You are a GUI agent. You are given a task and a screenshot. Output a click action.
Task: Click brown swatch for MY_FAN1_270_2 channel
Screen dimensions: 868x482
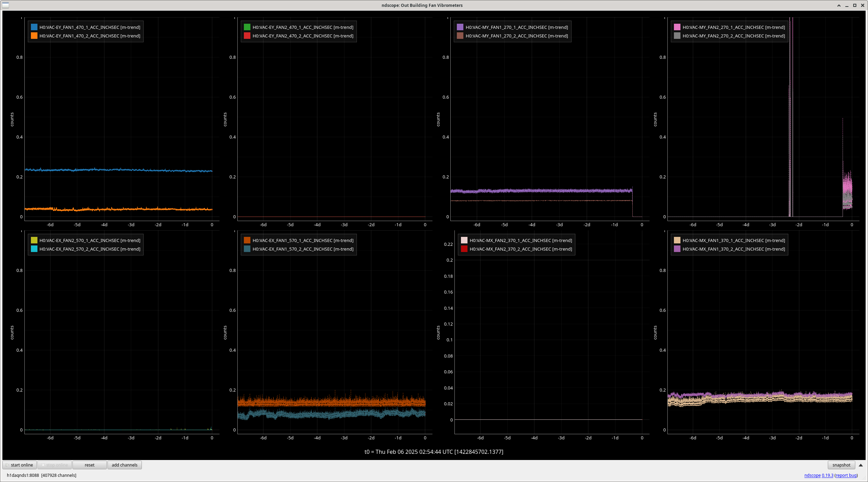[460, 36]
